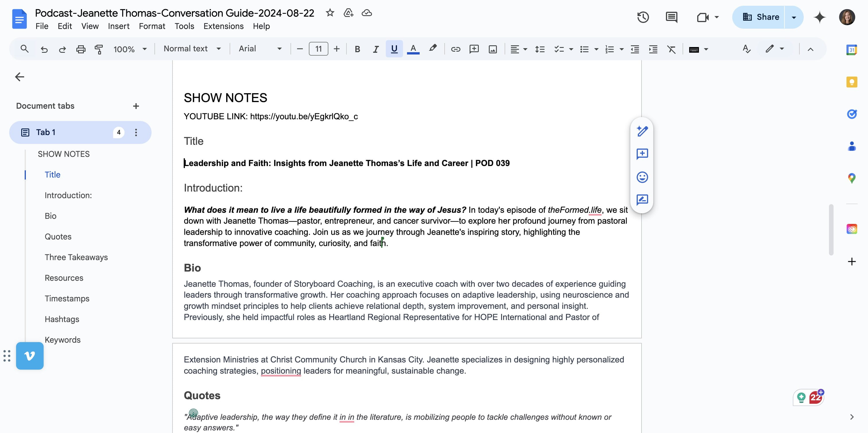Open Google Calendar side panel
868x433 pixels.
[x=852, y=50]
